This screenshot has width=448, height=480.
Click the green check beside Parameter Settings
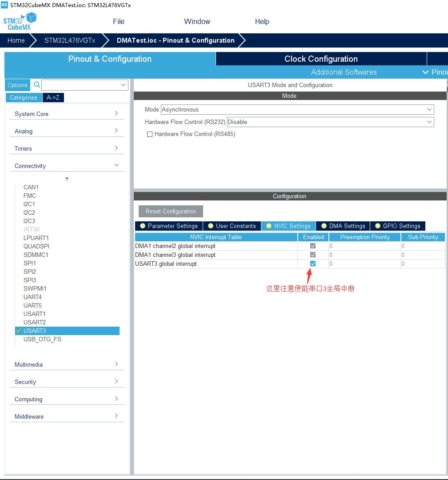[143, 226]
